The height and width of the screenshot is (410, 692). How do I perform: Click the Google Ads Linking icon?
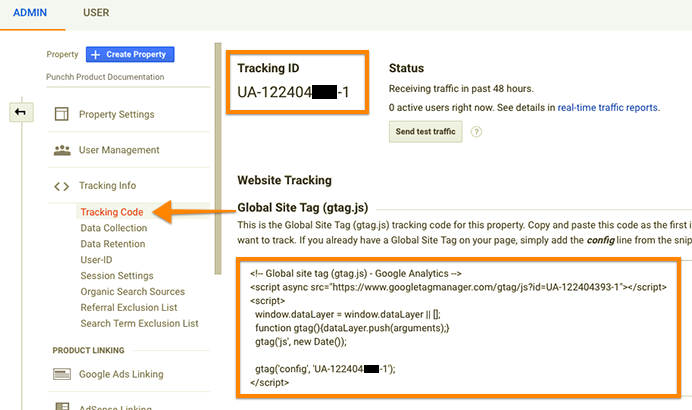pos(62,374)
